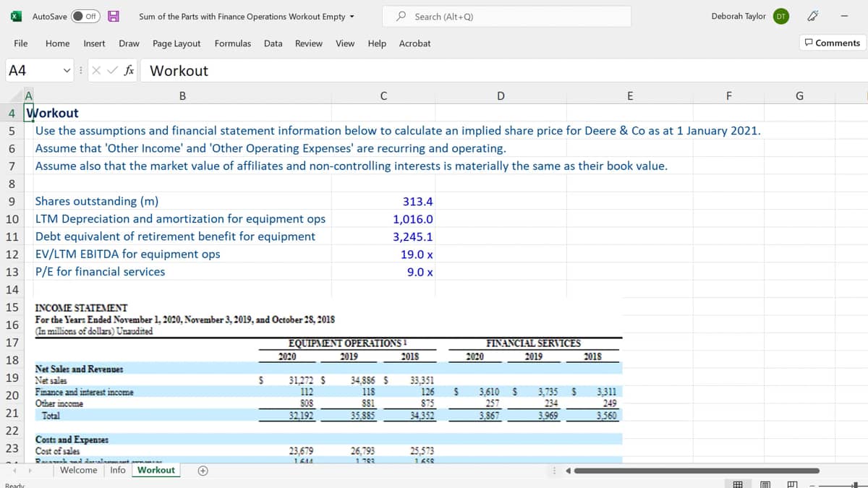The image size is (868, 488).
Task: Go to the Info sheet tab
Action: 118,470
